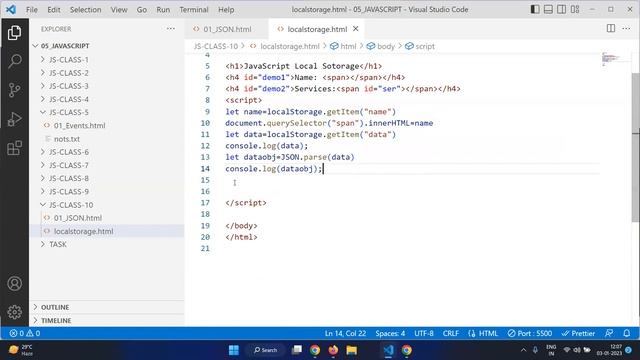This screenshot has height=360, width=640.
Task: Change UTF-8 file encoding
Action: pyautogui.click(x=424, y=333)
